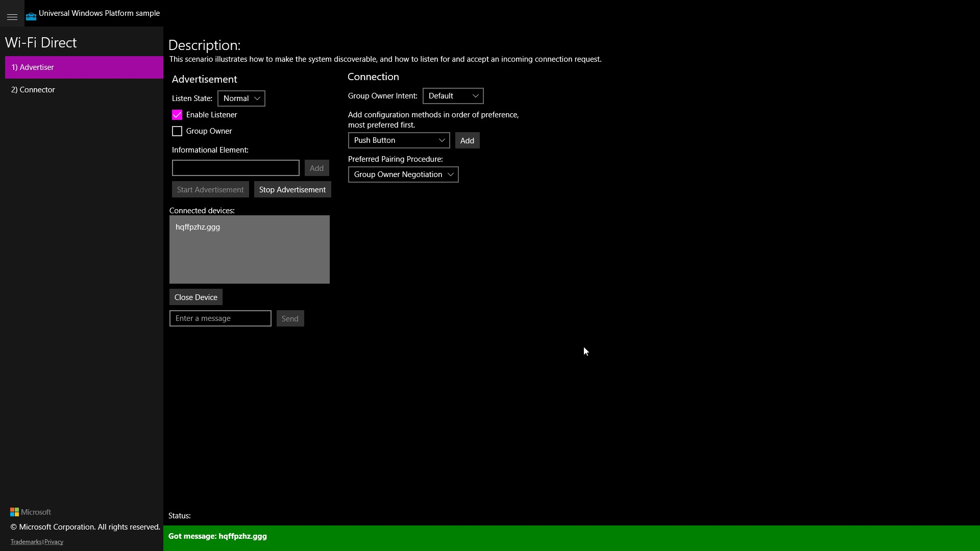Click Add next to Push Button dropdown

[x=467, y=140]
